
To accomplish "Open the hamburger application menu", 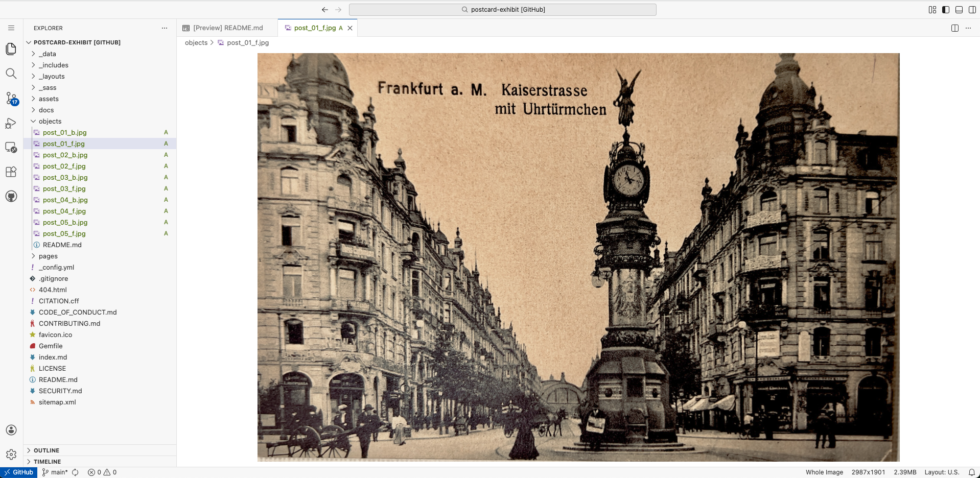I will pos(11,28).
